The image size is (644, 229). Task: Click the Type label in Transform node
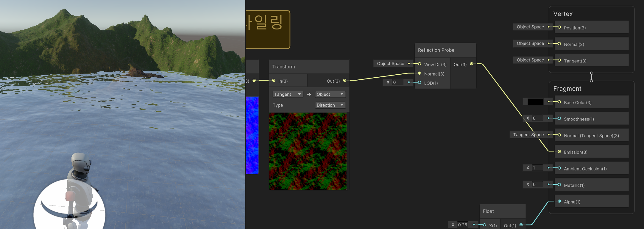coord(278,105)
